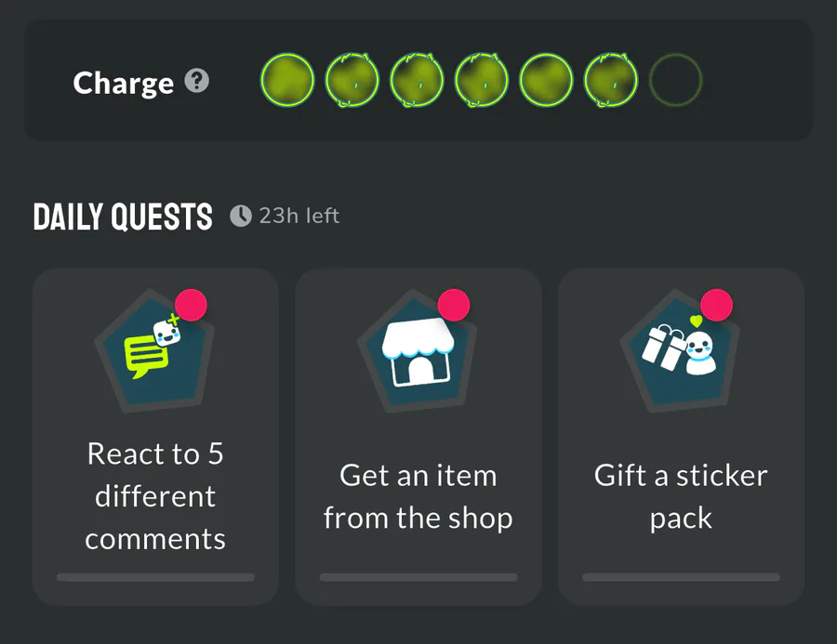Click the Daily Quests heading
This screenshot has width=837, height=644.
click(x=123, y=217)
